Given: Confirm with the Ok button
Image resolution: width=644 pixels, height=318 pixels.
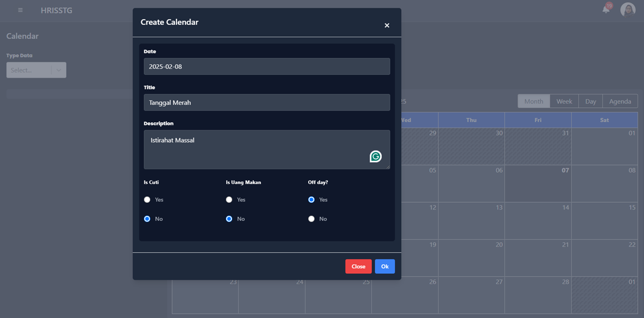Looking at the screenshot, I should pos(385,266).
